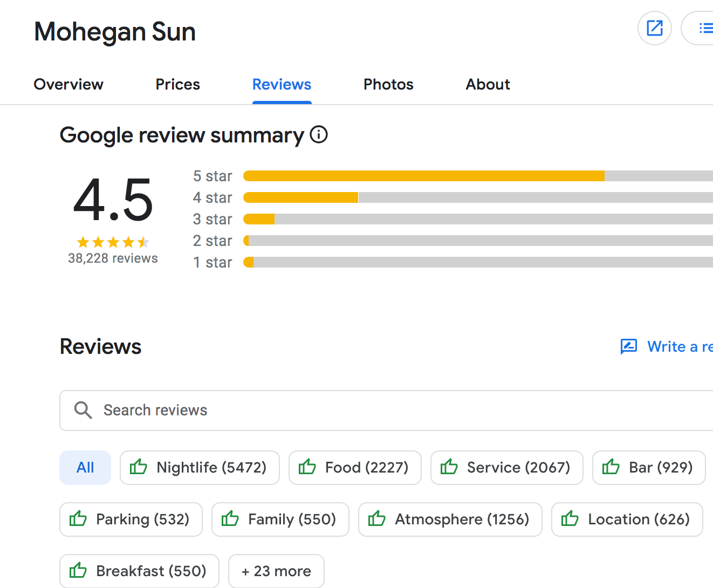The width and height of the screenshot is (713, 588).
Task: Click the write review pencil icon
Action: [x=629, y=346]
